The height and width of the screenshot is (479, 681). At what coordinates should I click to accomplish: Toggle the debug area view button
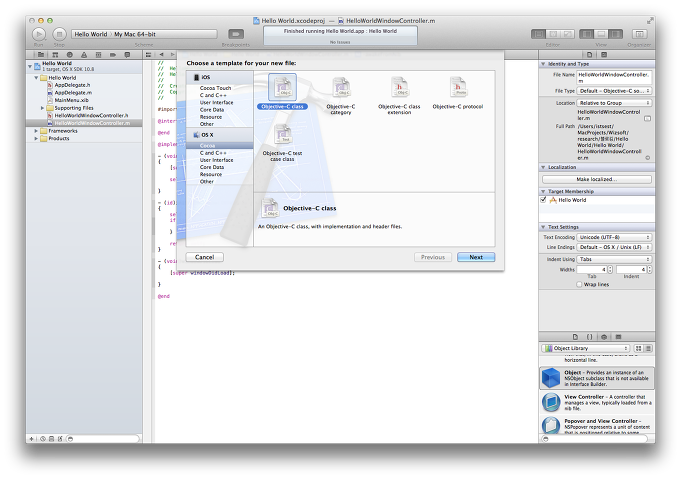point(601,34)
